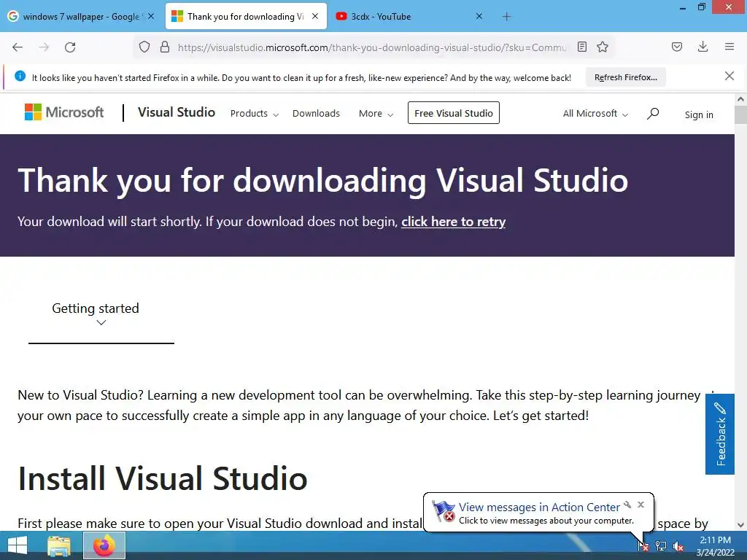
Task: Close the Action Center balloon
Action: (640, 505)
